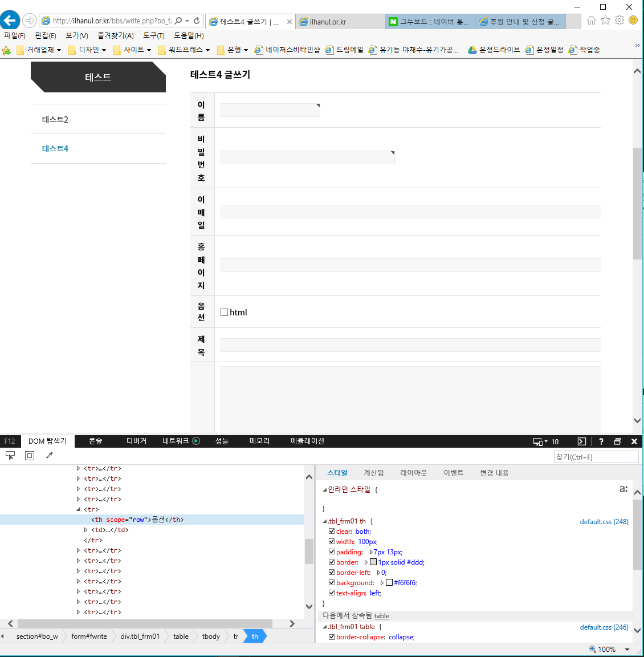Image resolution: width=644 pixels, height=657 pixels.
Task: Open the 파일(F) menu
Action: (15, 35)
